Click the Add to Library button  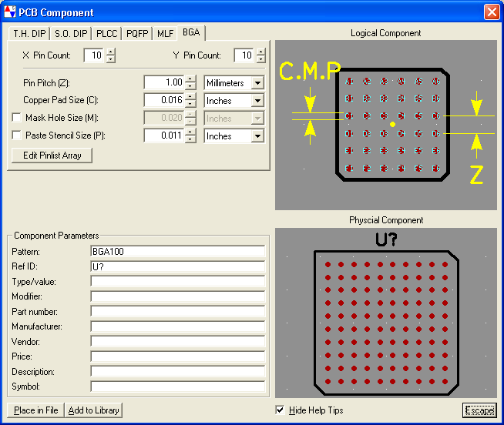pos(93,410)
